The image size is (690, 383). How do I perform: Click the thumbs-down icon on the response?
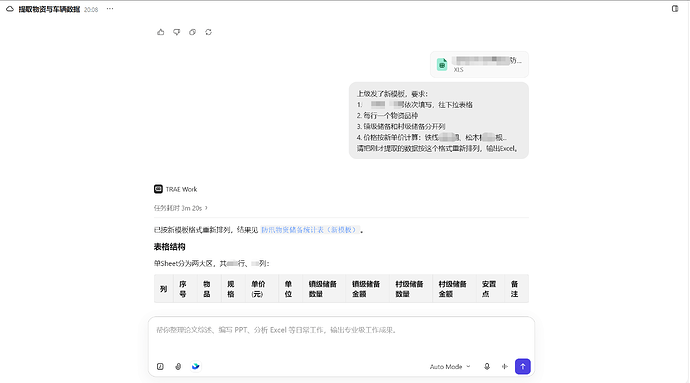[x=176, y=32]
